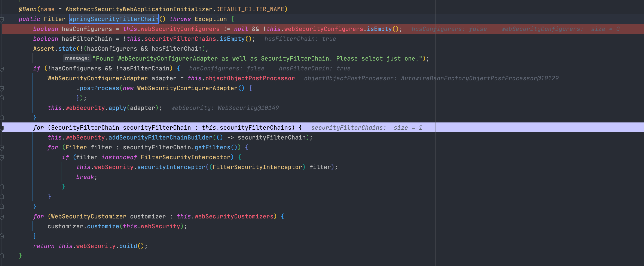
Task: Click the hasConfigurers: false inline debug value
Action: (449, 29)
